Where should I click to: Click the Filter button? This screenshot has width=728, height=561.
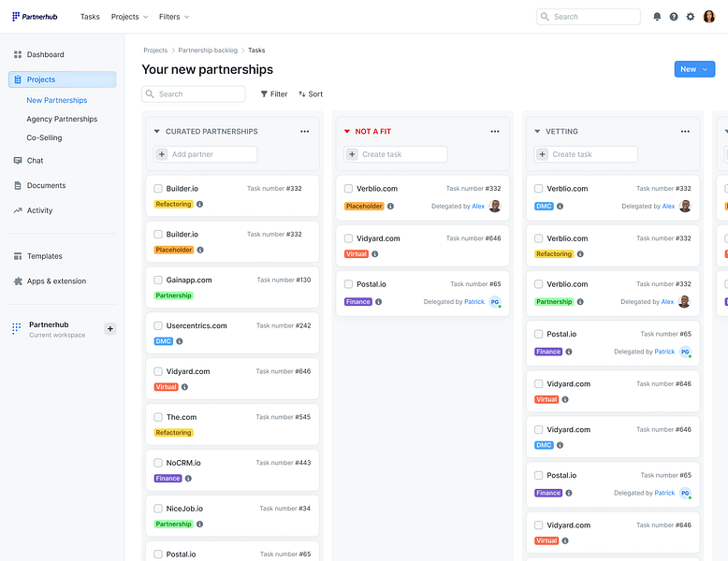(x=274, y=94)
